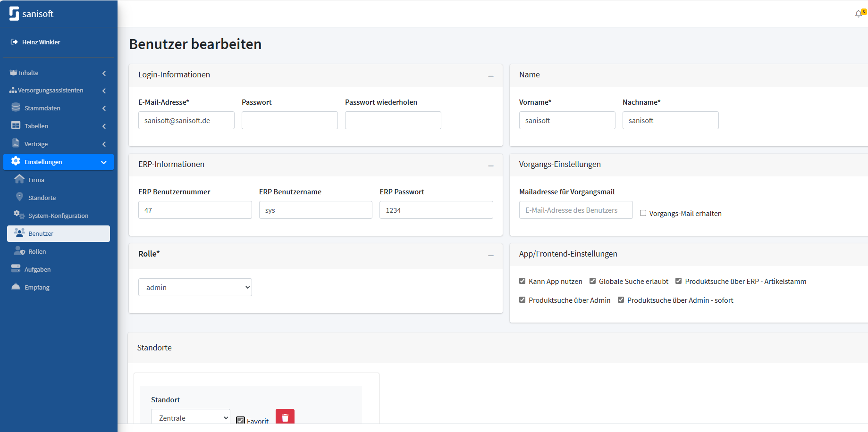This screenshot has width=868, height=432.
Task: Toggle Globale Suche erlaubt checkbox
Action: point(593,281)
